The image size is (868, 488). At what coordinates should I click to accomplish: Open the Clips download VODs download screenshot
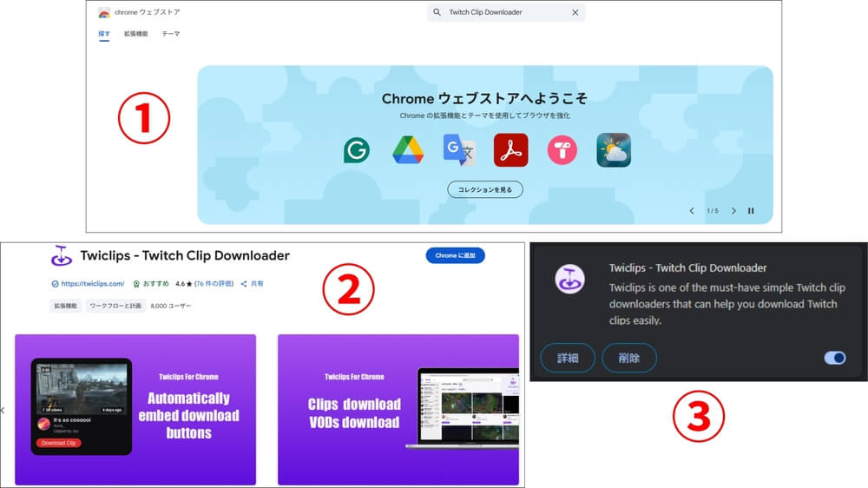coord(398,409)
